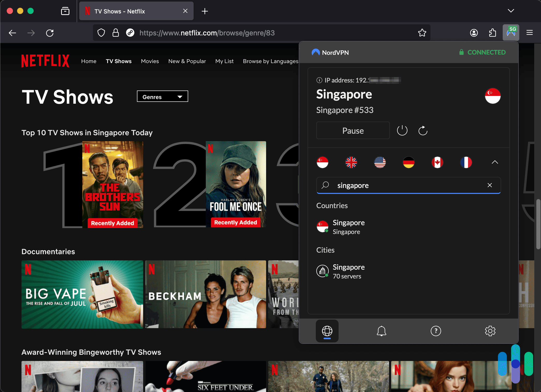Click the UK server flag icon
The image size is (541, 392).
click(351, 162)
